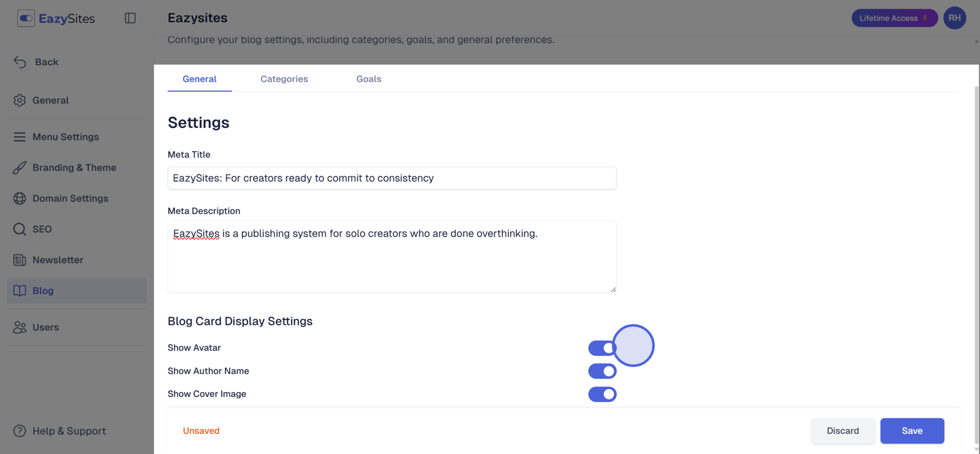Click the Back arrow icon
980x454 pixels.
(20, 62)
